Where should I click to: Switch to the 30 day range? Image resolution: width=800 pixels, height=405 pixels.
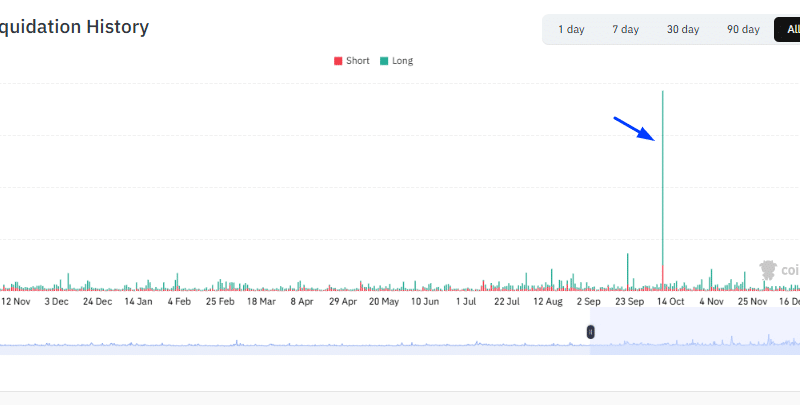tap(683, 30)
